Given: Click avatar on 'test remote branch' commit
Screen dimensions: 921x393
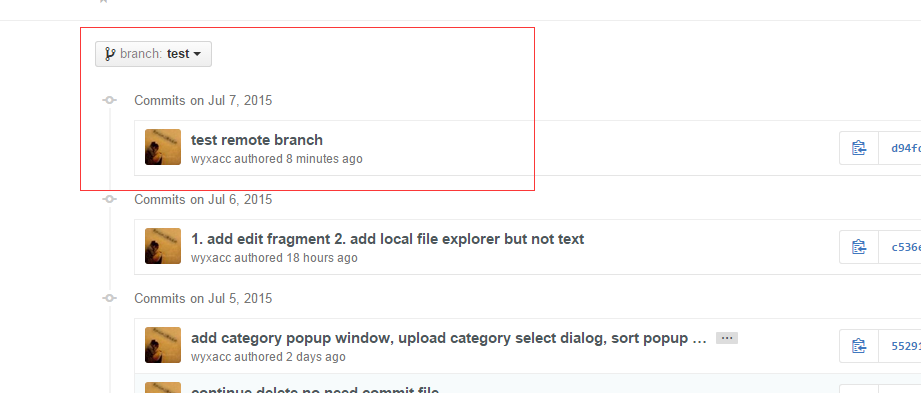Looking at the screenshot, I should tap(163, 147).
